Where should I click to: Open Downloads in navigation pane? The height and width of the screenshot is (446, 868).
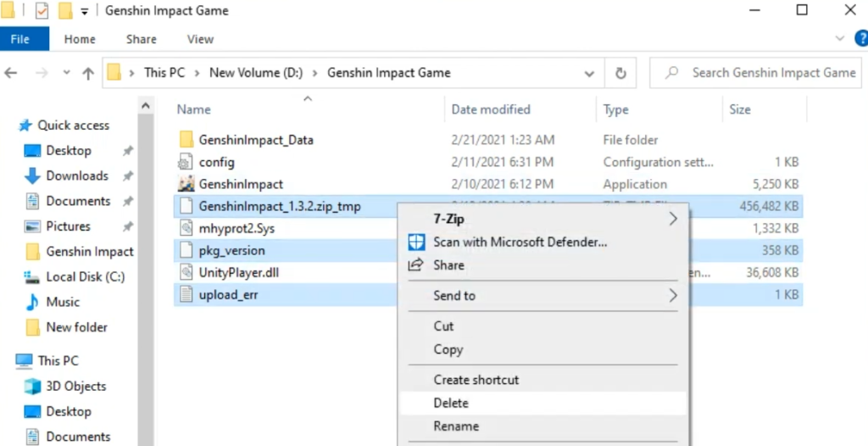[x=77, y=176]
